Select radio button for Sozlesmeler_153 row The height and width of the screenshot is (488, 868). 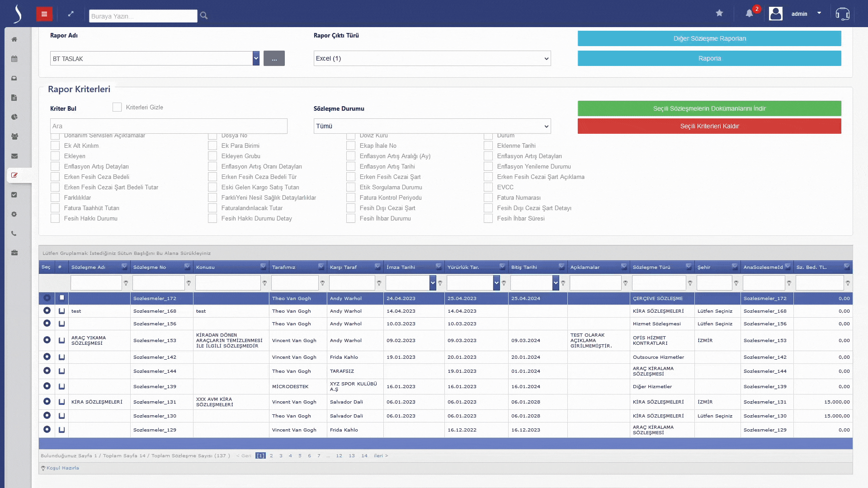tap(47, 340)
